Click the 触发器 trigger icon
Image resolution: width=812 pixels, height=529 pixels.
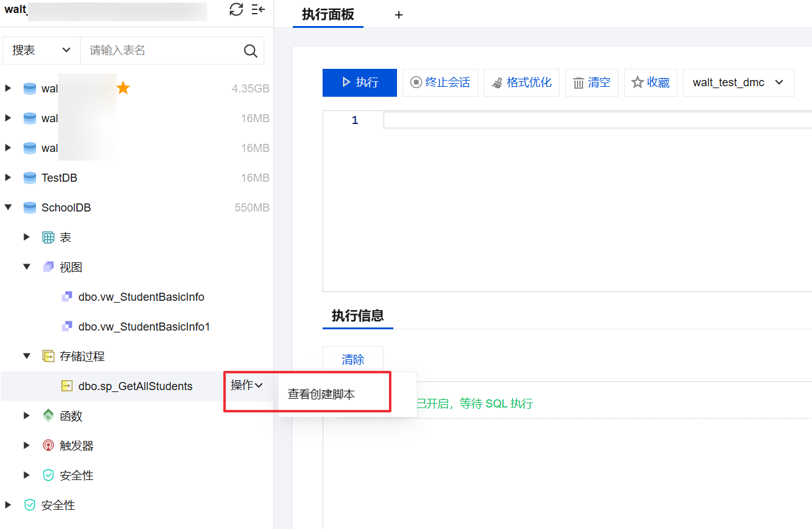[x=48, y=446]
